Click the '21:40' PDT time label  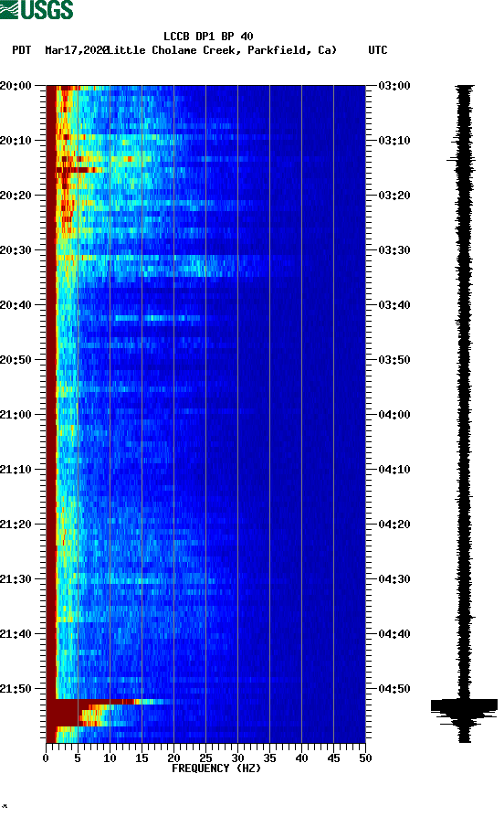[x=16, y=634]
